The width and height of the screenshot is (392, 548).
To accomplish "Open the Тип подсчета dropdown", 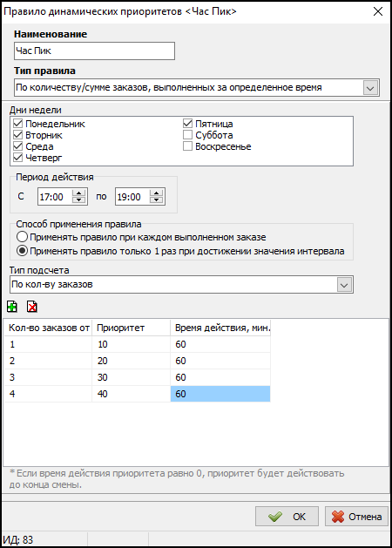I will click(x=344, y=285).
